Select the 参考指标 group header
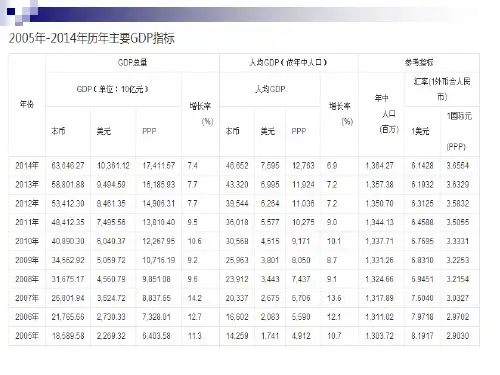The height and width of the screenshot is (375, 500). click(x=419, y=62)
